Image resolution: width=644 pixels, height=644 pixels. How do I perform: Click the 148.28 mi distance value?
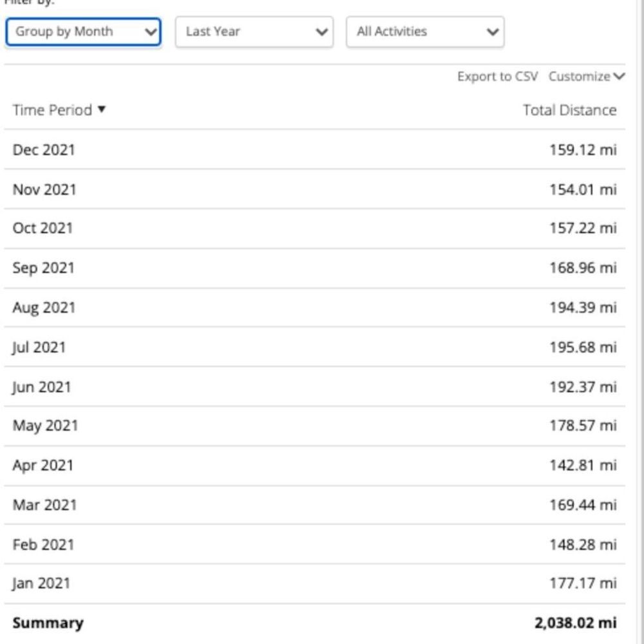583,545
